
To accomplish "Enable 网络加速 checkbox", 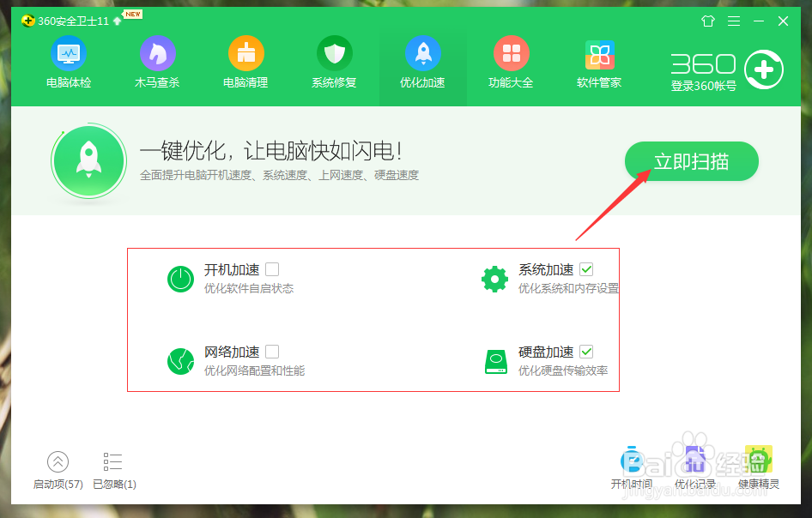I will [272, 352].
